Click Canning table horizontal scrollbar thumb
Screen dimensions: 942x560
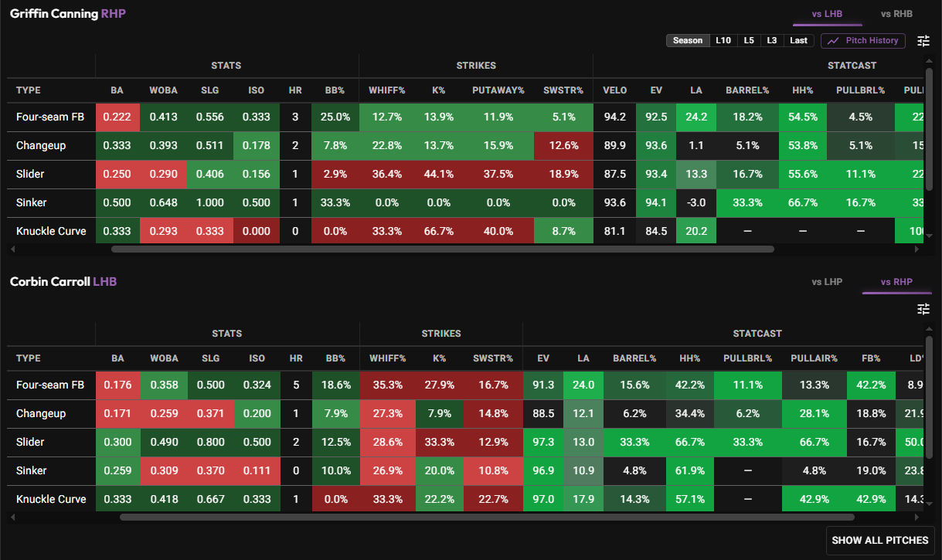pyautogui.click(x=443, y=249)
